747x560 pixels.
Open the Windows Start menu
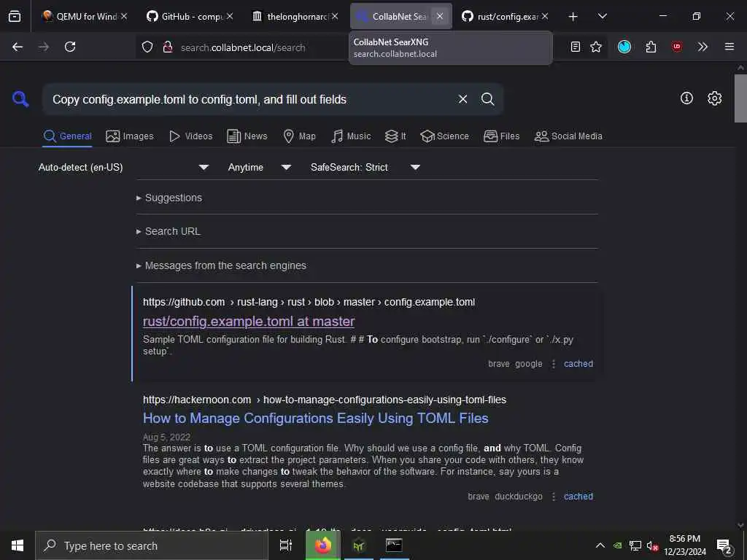pyautogui.click(x=18, y=545)
